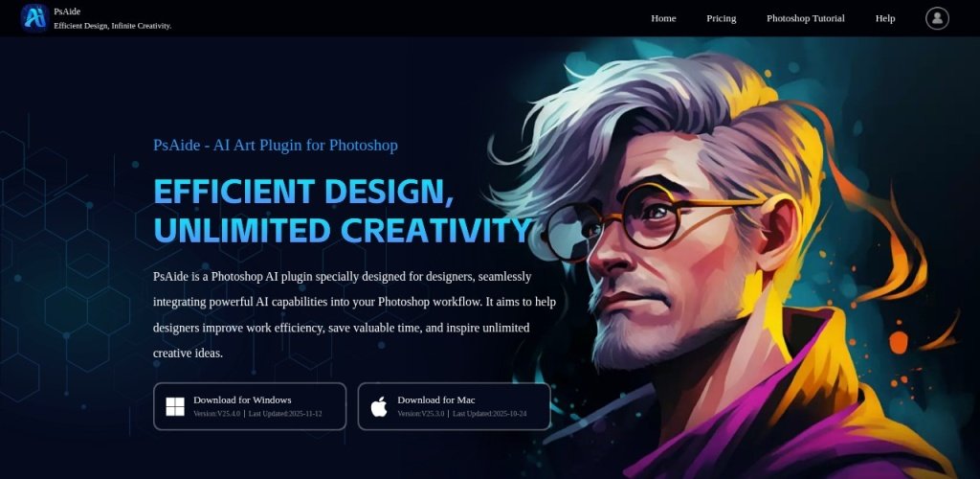Click the AI Art Plugin for Photoshop subtitle

coord(305,145)
